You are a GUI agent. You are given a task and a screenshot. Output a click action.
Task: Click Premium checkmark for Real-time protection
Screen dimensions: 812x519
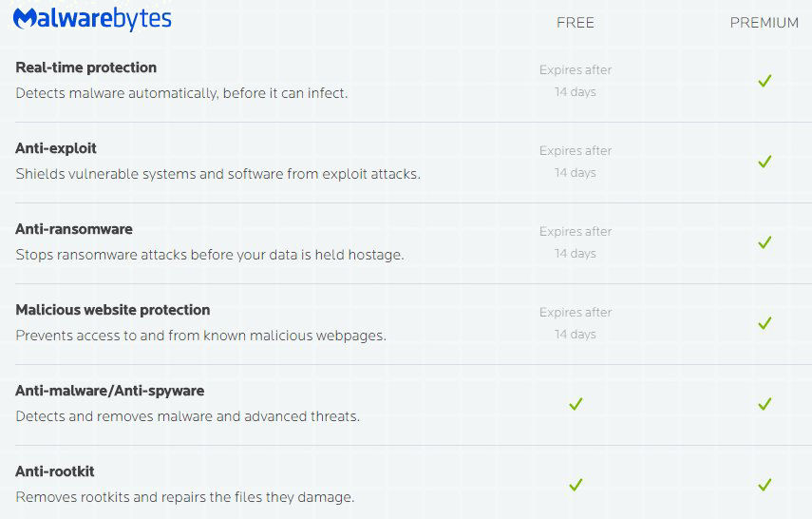pyautogui.click(x=765, y=81)
